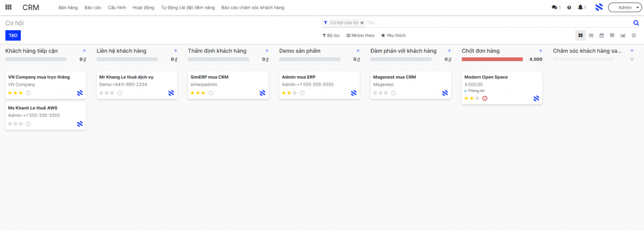Open Tự động cài đặt tiềm năng menu
This screenshot has height=231, width=644.
coord(187,8)
